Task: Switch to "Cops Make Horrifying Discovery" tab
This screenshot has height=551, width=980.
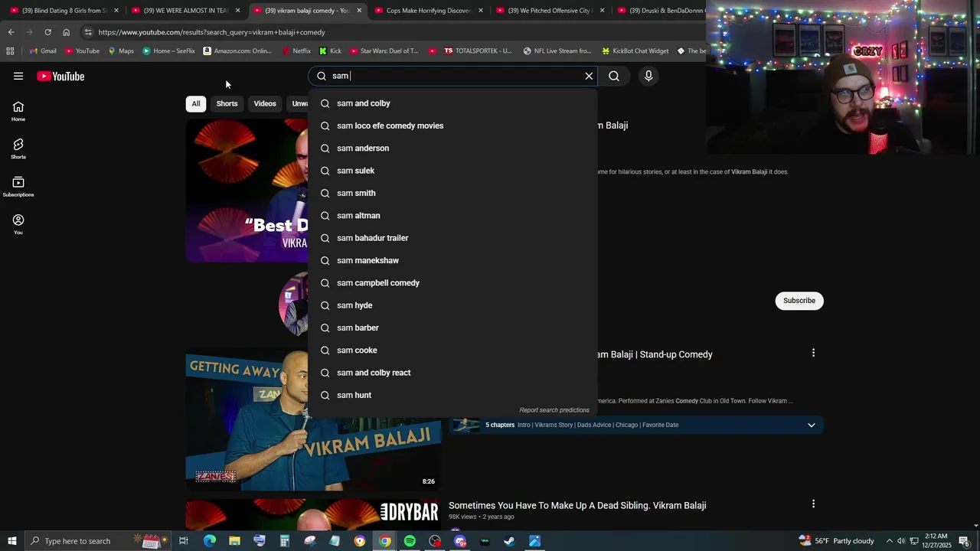Action: 429,11
